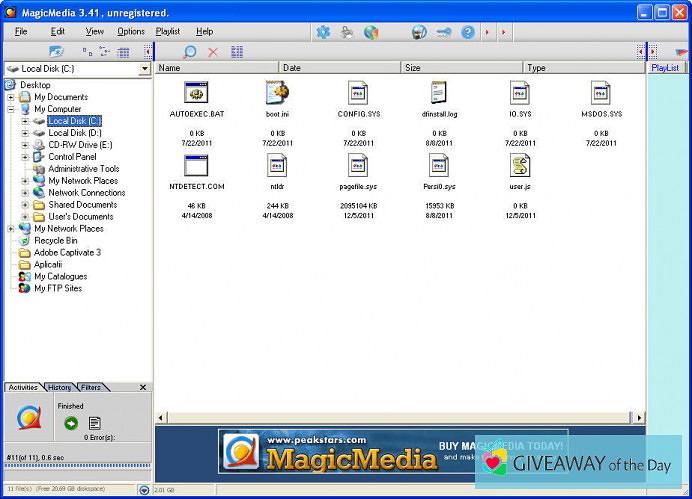Image resolution: width=692 pixels, height=499 pixels.
Task: Expand the My Documents tree node
Action: tap(11, 97)
